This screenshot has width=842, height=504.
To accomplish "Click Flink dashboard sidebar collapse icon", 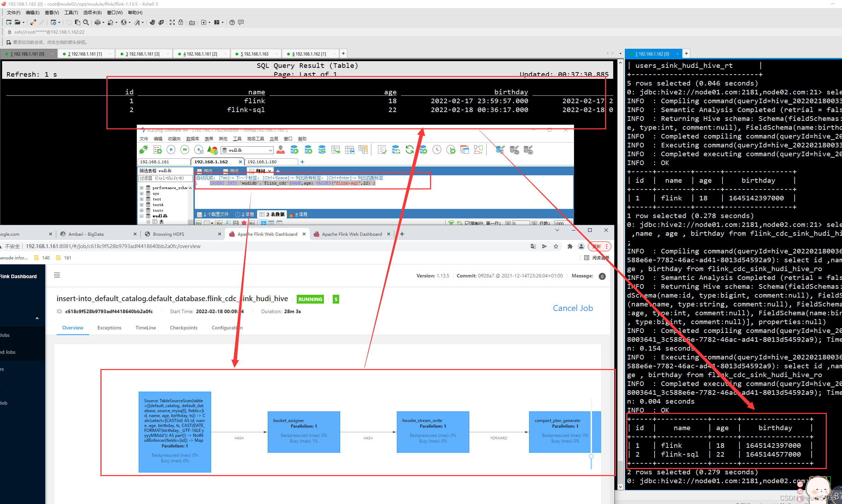I will pos(57,275).
